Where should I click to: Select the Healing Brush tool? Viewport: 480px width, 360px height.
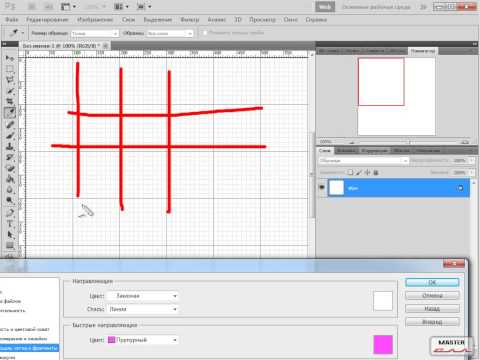[x=10, y=125]
